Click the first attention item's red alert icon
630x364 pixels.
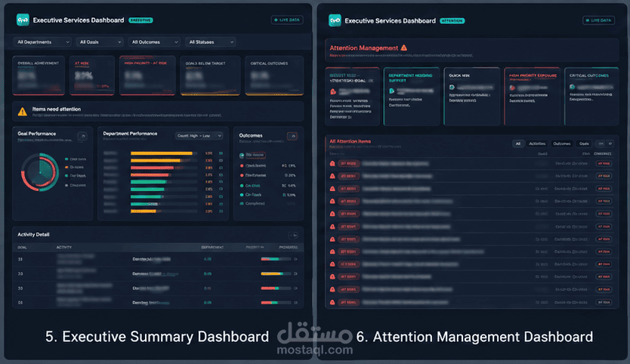[332, 164]
